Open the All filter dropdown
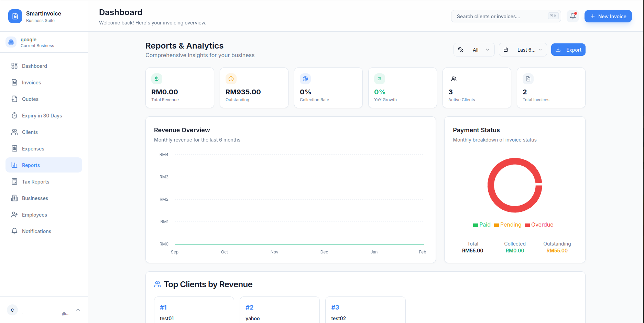644x323 pixels. tap(474, 50)
